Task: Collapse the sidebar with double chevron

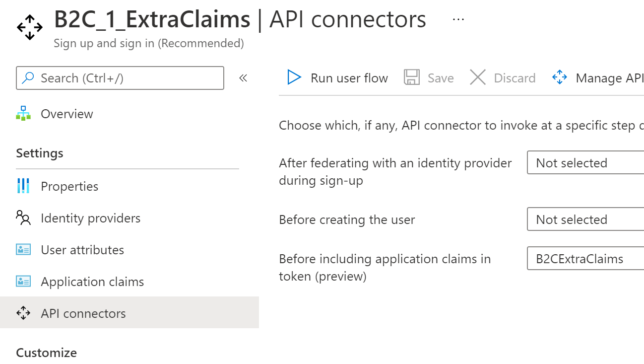Action: 243,78
